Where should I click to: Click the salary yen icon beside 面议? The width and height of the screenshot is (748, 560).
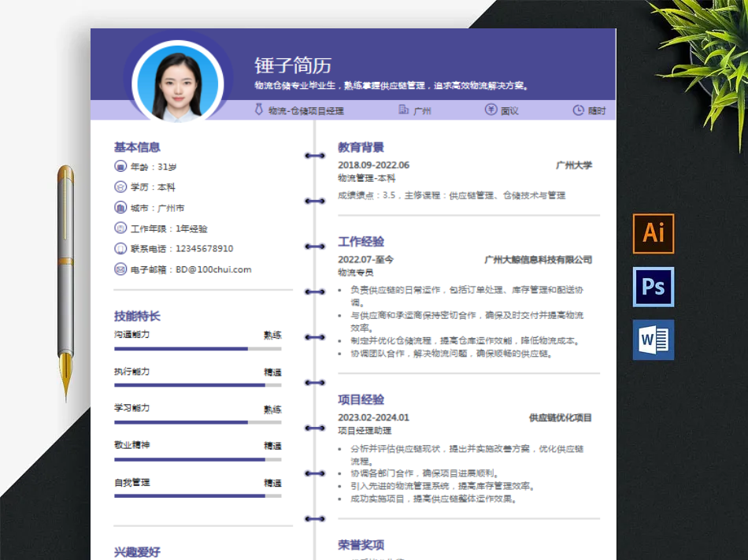coord(491,109)
